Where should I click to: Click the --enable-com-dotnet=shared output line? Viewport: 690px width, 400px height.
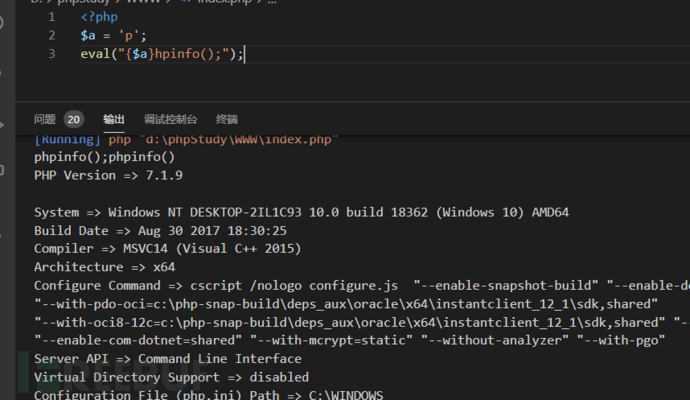(349, 341)
